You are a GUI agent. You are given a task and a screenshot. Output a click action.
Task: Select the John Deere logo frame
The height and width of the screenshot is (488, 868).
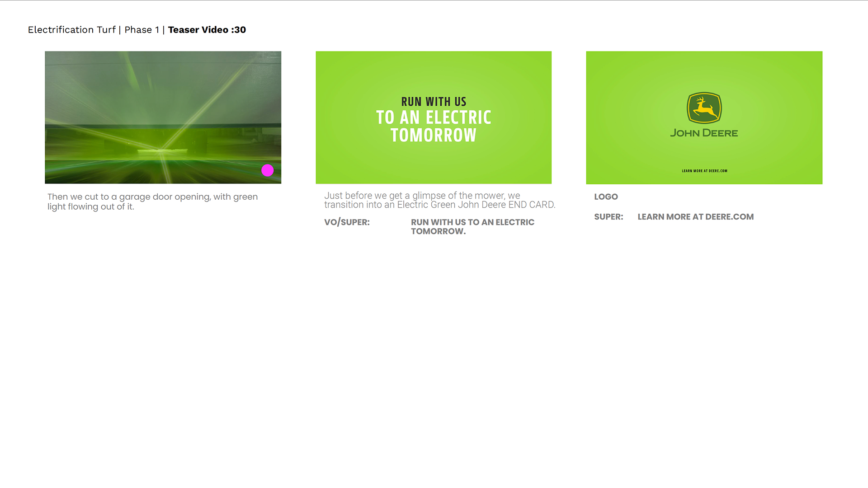point(704,117)
